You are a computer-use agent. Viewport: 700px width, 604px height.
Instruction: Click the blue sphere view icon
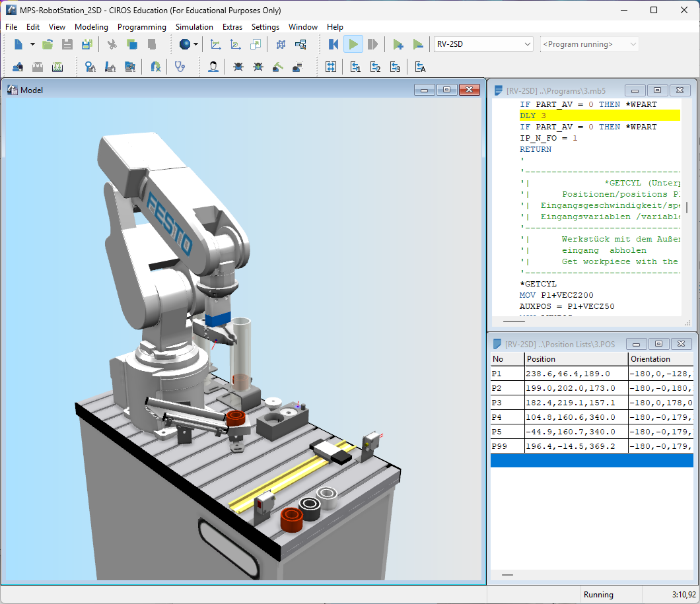click(184, 44)
